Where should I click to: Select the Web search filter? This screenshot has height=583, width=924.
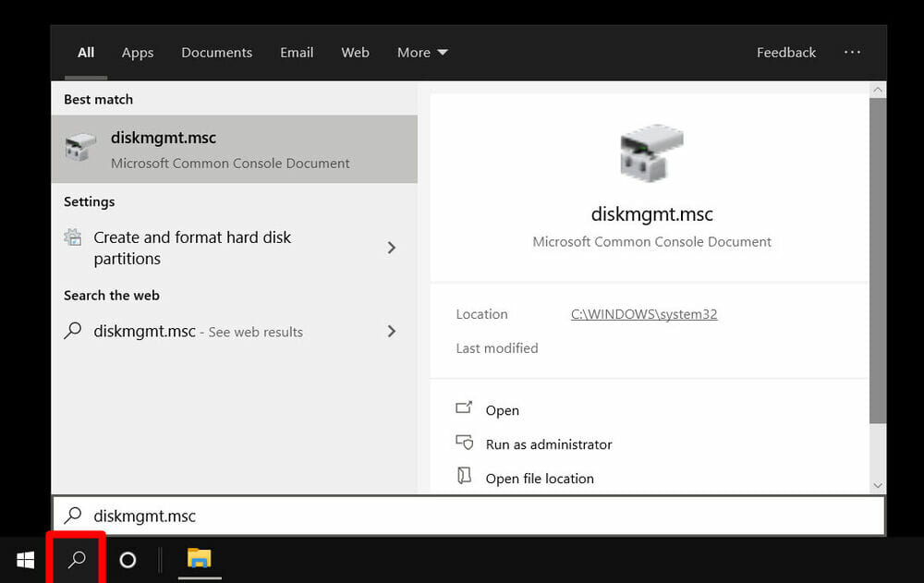(x=355, y=53)
